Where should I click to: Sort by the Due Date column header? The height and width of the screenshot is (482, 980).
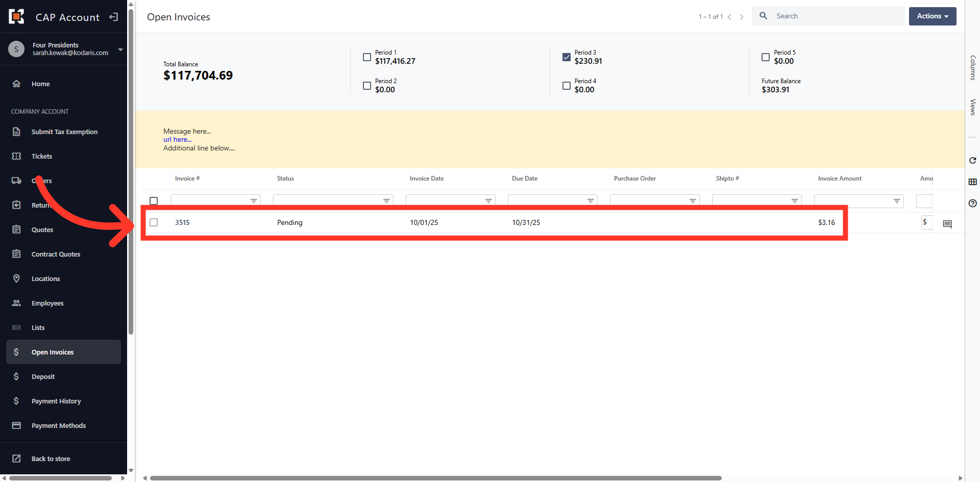pos(525,179)
